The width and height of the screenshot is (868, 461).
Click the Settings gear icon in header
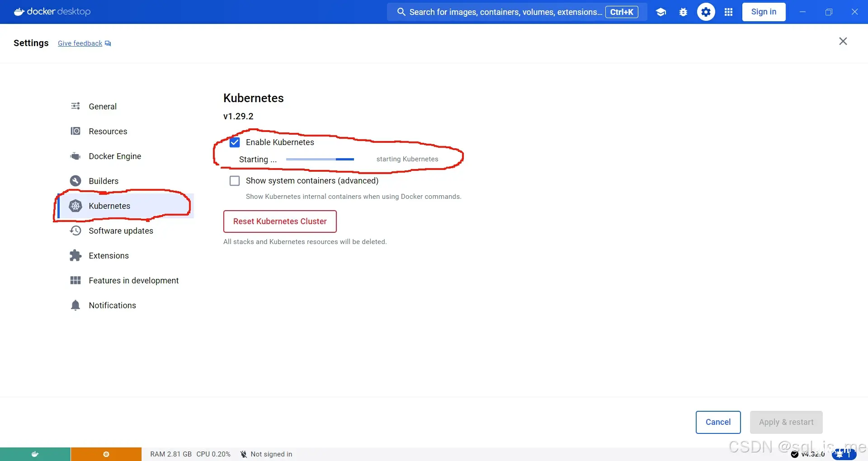point(706,12)
